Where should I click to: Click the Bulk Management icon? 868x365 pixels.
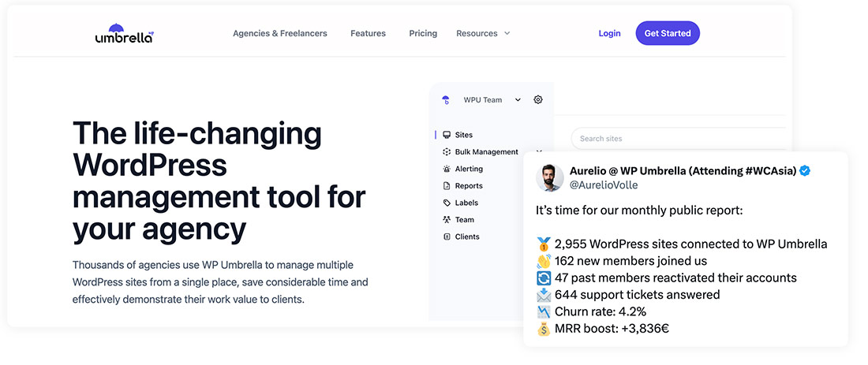pos(447,152)
